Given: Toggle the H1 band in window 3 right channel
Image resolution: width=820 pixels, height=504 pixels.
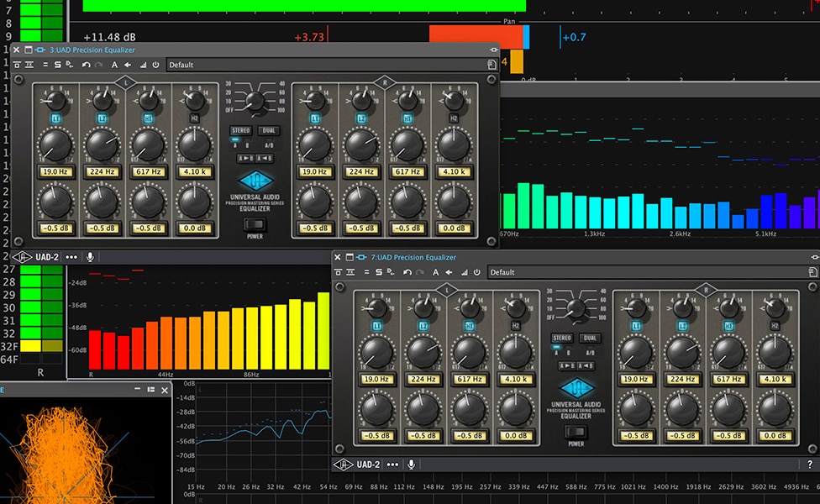Looking at the screenshot, I should pos(407,118).
